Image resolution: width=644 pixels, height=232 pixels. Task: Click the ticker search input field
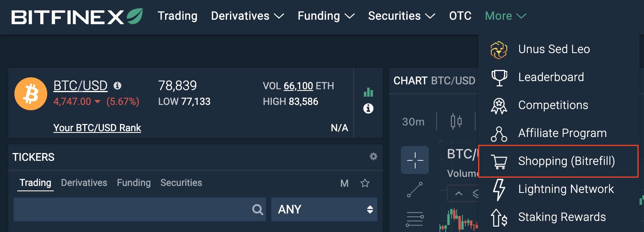tap(140, 209)
